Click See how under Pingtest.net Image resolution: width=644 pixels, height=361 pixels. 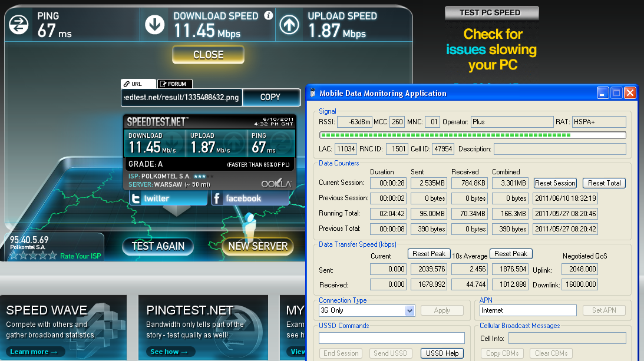170,352
